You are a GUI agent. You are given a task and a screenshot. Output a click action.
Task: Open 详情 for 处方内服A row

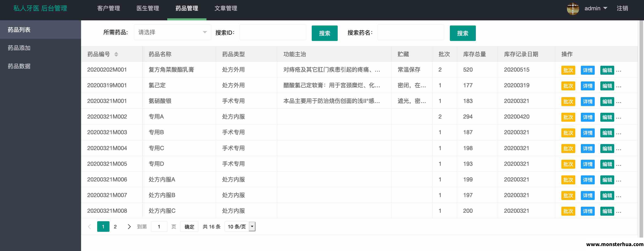(588, 180)
